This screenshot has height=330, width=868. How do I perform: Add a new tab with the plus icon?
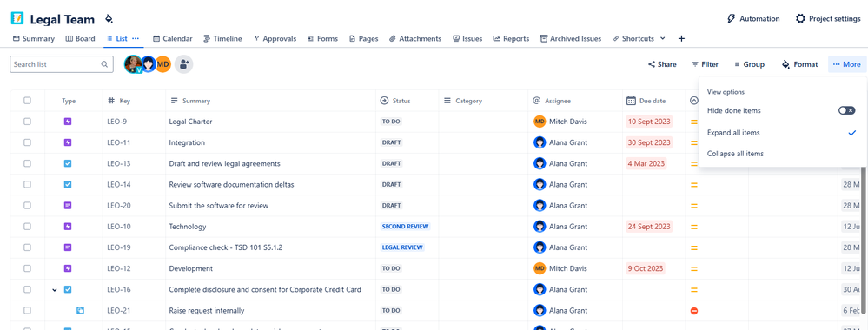click(681, 39)
